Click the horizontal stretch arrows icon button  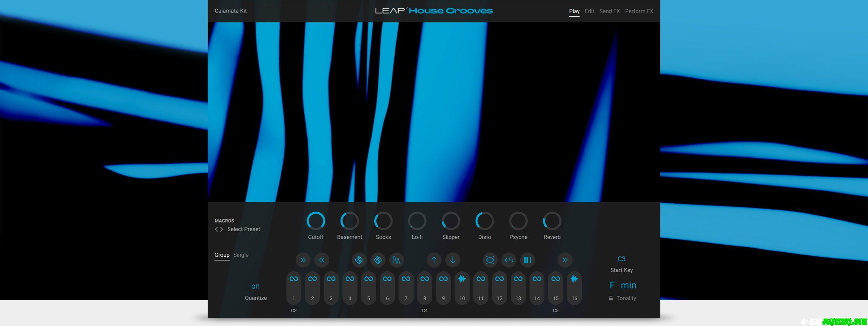pyautogui.click(x=490, y=260)
